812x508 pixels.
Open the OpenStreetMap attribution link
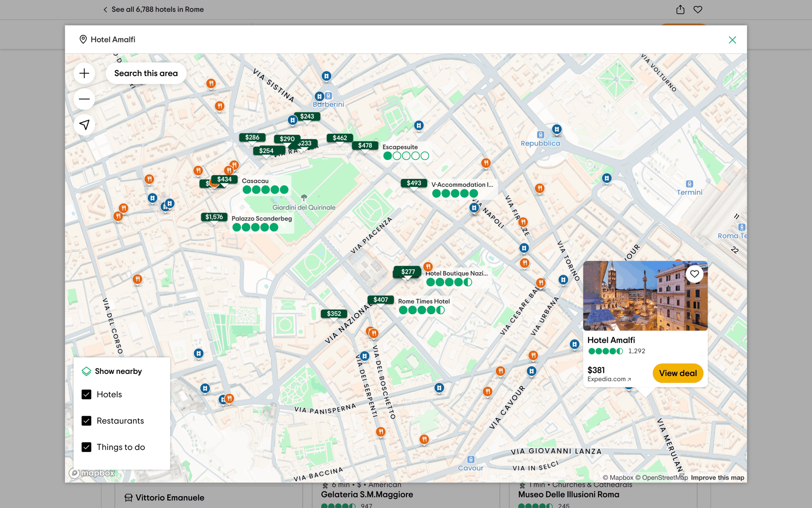click(661, 478)
